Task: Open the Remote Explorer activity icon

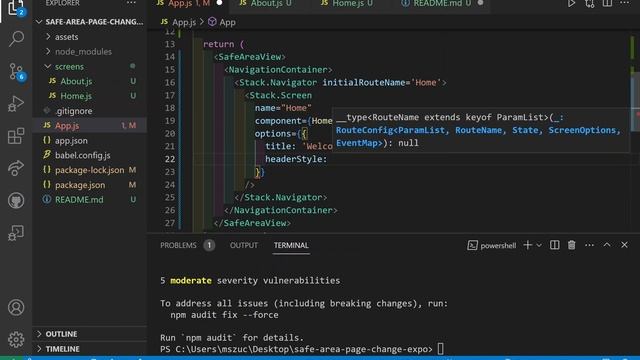Action: [16, 233]
